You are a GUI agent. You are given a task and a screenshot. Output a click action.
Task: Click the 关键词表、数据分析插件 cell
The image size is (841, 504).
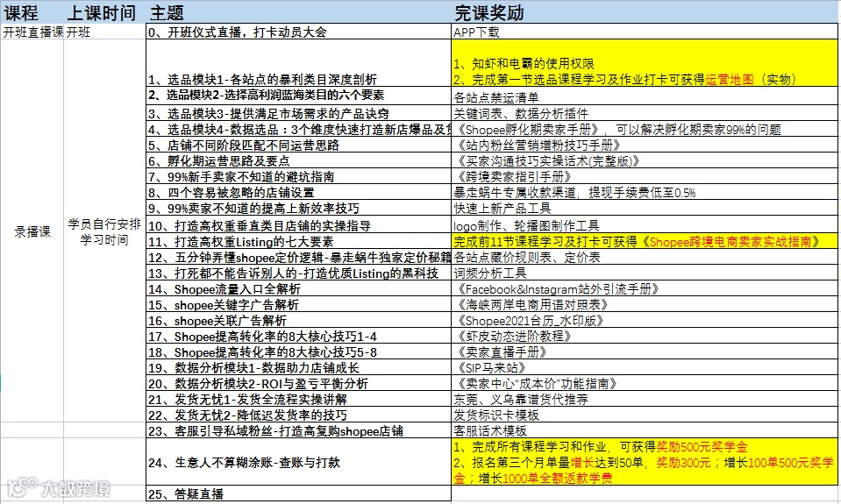(x=645, y=113)
